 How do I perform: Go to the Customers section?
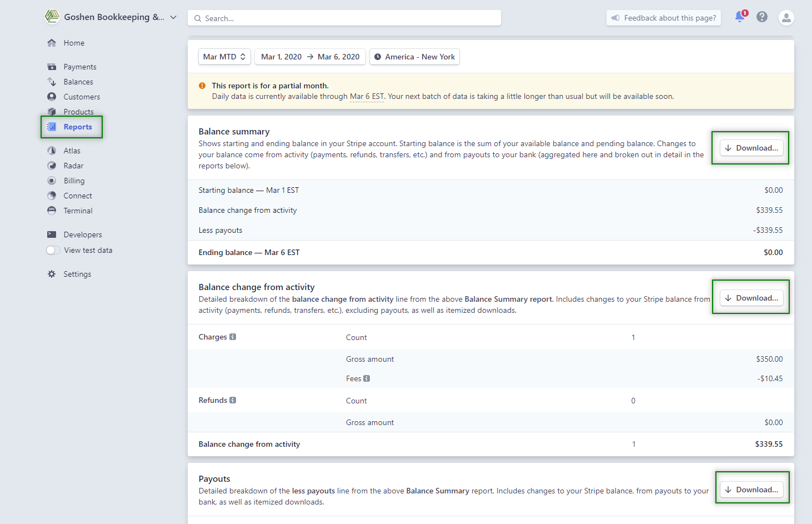tap(81, 96)
